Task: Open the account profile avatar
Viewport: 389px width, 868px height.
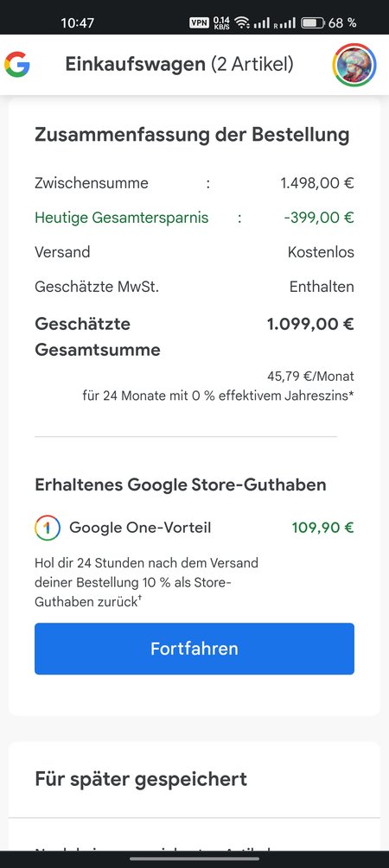Action: point(354,65)
